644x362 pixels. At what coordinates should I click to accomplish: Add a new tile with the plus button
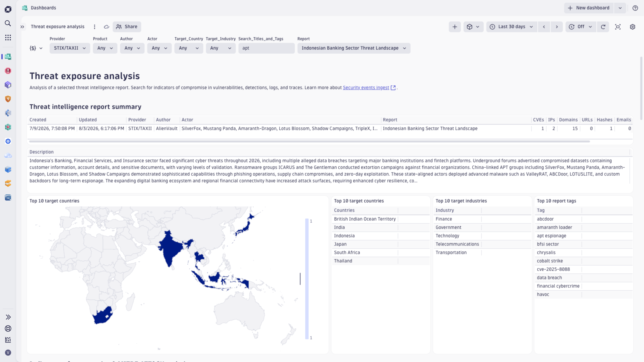coord(455,27)
